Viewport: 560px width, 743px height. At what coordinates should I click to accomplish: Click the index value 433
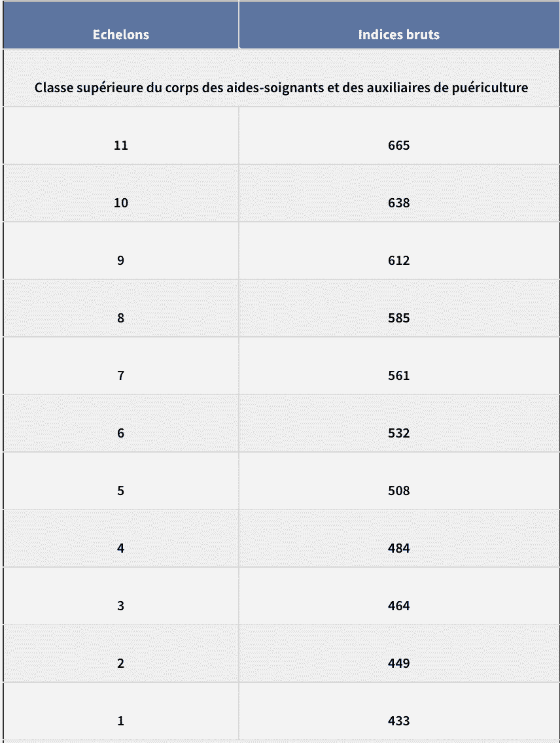pyautogui.click(x=398, y=721)
